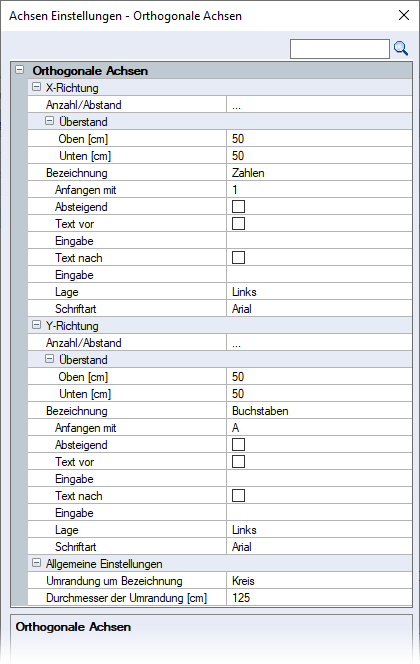Enable Text nach checkbox in Y-Richtung

(238, 495)
